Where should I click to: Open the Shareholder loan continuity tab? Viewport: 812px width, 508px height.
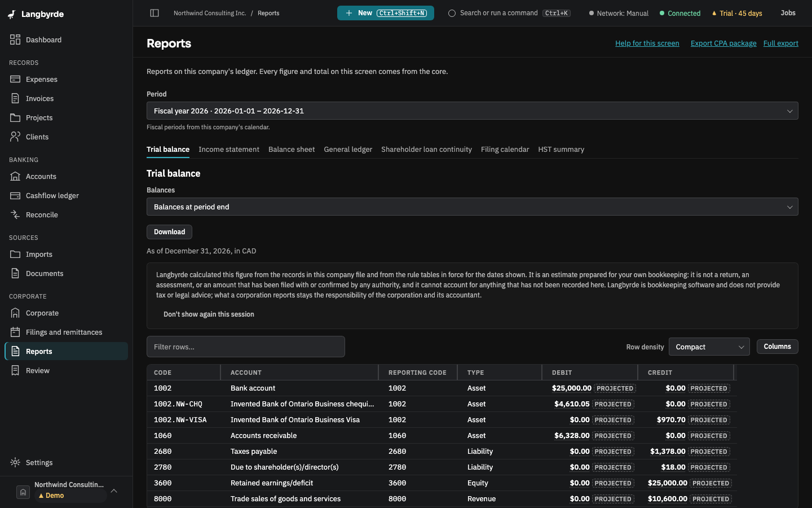(x=426, y=150)
